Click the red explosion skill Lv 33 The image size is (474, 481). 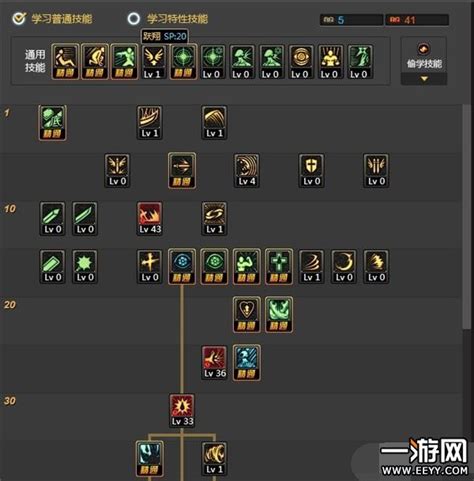click(x=182, y=411)
